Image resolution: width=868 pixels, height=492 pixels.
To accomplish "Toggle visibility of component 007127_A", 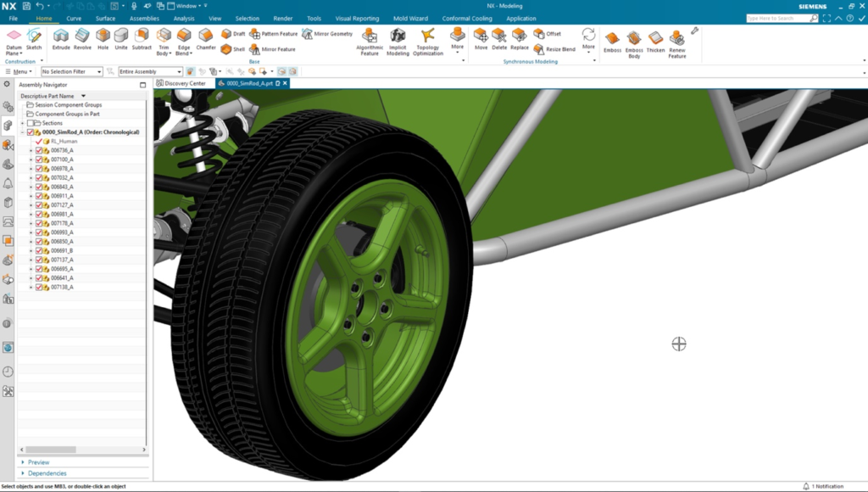I will point(38,206).
